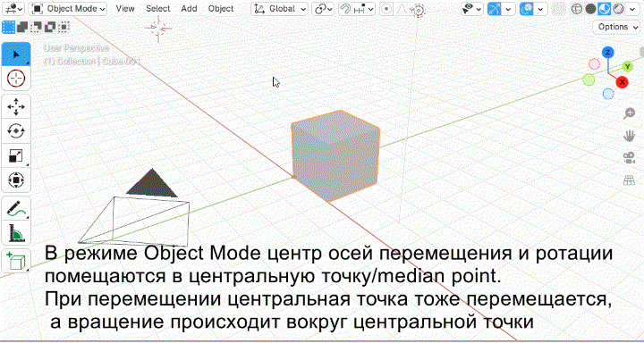Viewport: 644px width, 343px height.
Task: Click the red X axis gizmo ball
Action: coord(623,82)
